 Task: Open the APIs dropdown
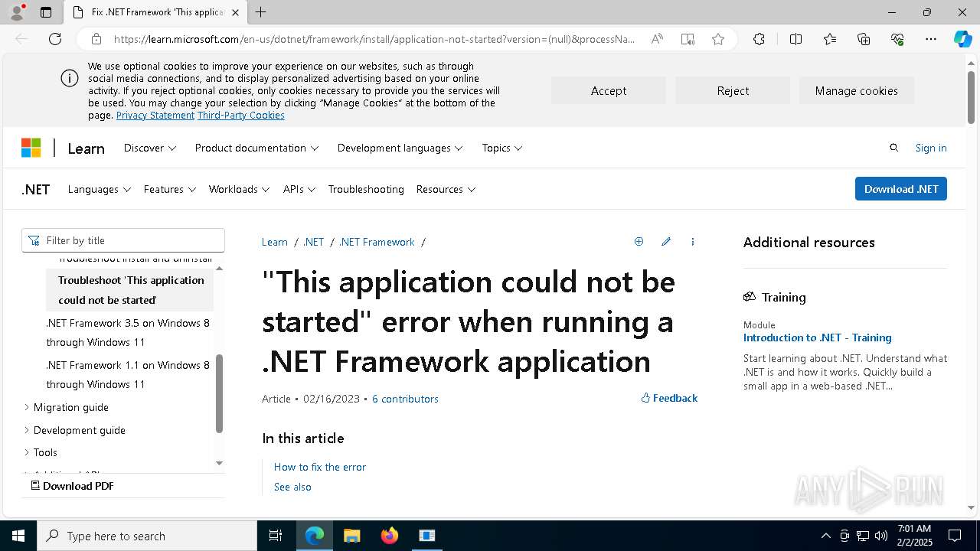299,189
